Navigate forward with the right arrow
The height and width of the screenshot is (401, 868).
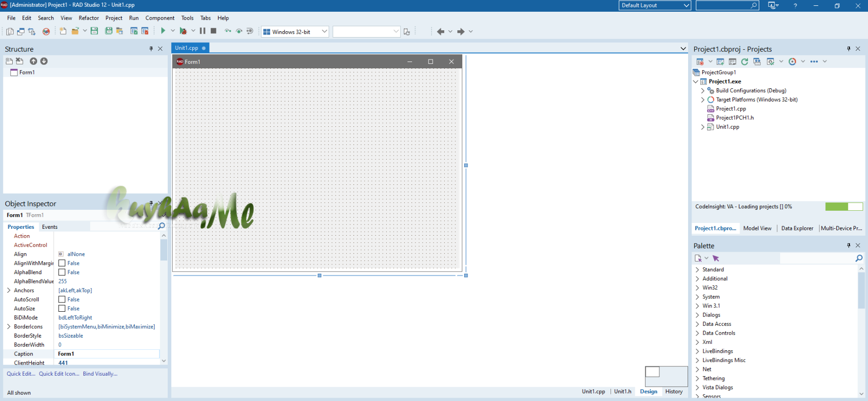(x=461, y=32)
